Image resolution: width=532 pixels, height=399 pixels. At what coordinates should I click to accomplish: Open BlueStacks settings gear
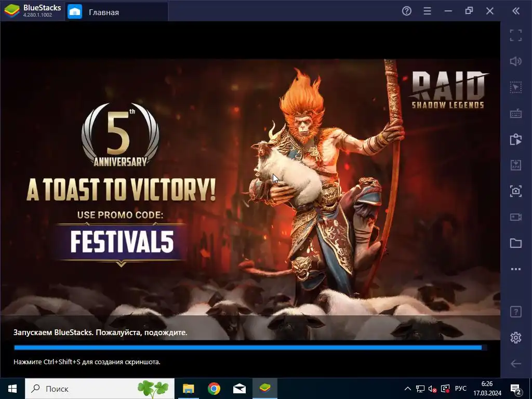coord(516,338)
